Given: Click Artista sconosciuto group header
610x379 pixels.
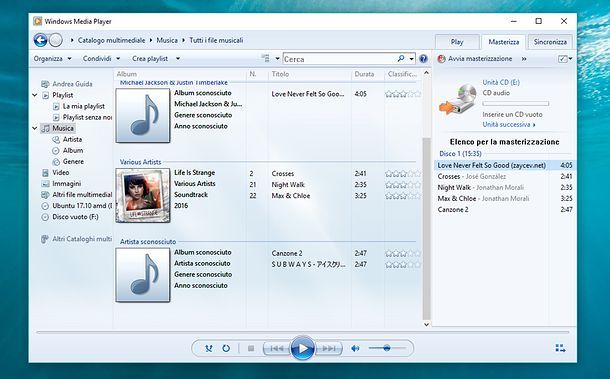Looking at the screenshot, I should [x=148, y=242].
